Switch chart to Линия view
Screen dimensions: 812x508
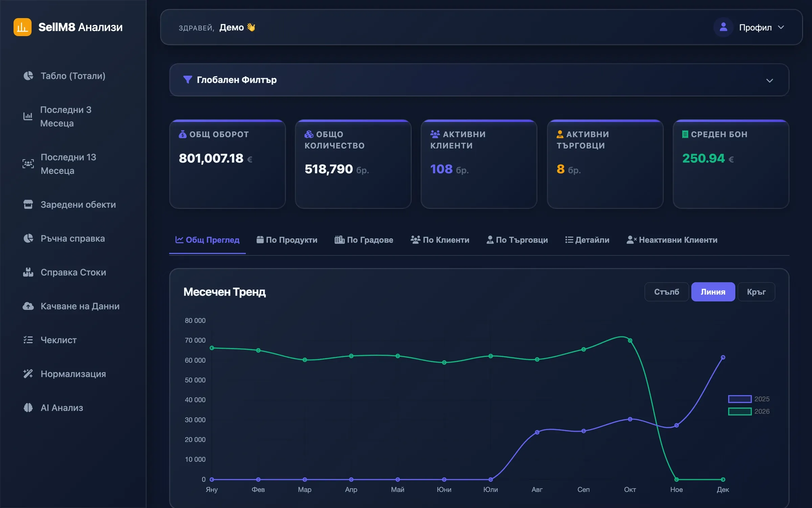pos(713,292)
